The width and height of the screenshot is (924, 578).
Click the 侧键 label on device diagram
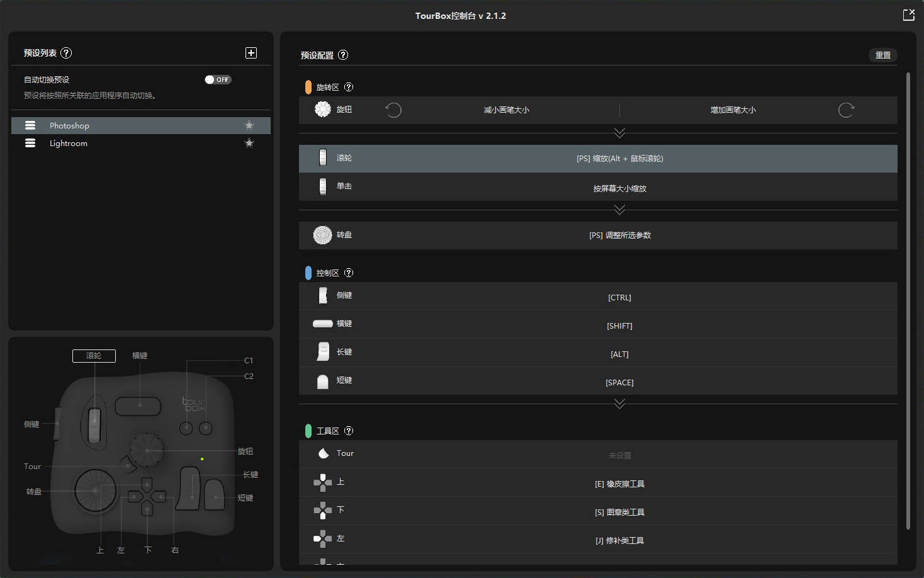[x=31, y=424]
